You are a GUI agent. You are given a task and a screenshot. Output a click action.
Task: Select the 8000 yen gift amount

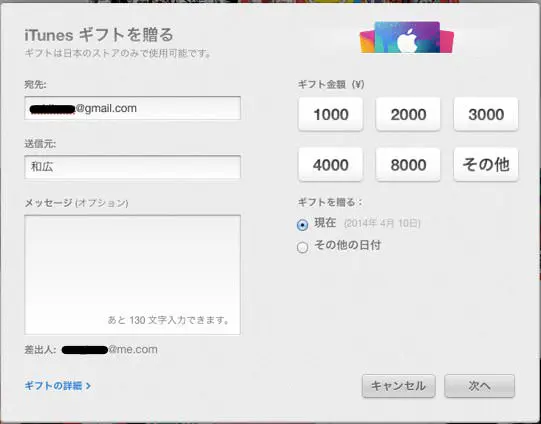click(408, 165)
